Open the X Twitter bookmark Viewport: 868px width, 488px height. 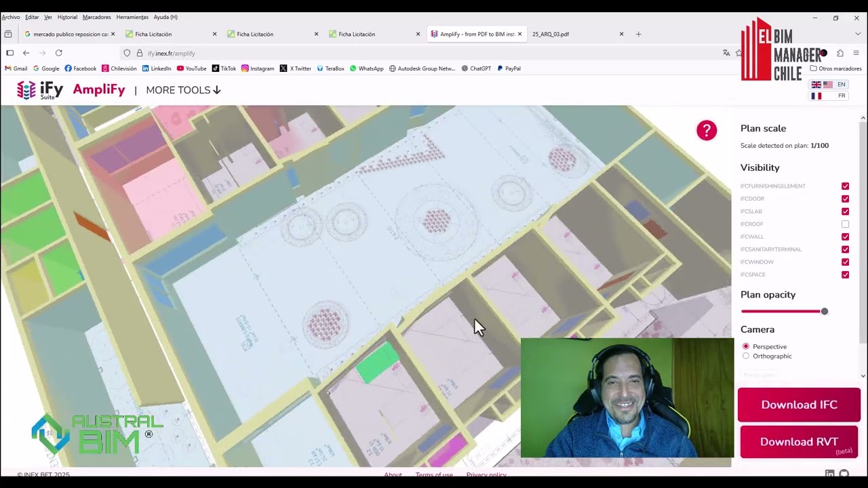pos(295,68)
